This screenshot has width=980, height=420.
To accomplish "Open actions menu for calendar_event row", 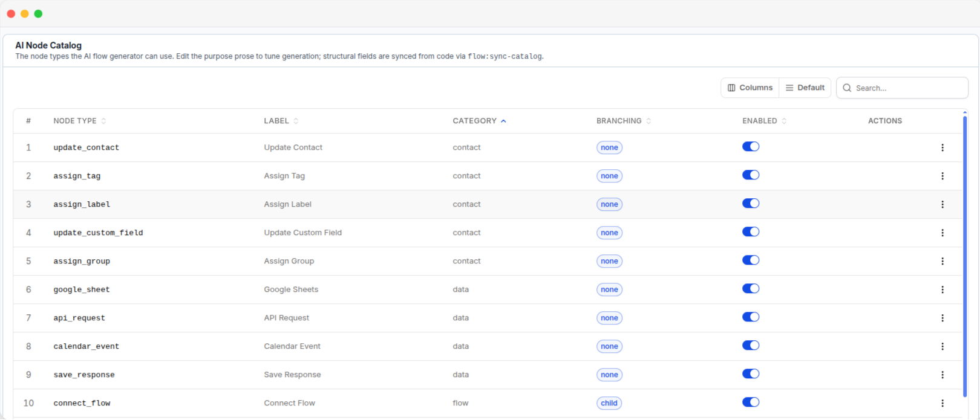I will click(x=942, y=346).
